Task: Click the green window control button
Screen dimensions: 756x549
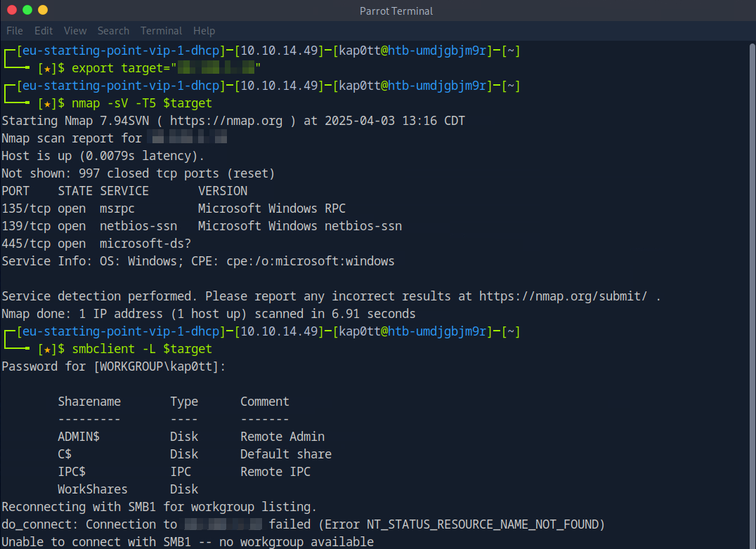Action: point(27,10)
